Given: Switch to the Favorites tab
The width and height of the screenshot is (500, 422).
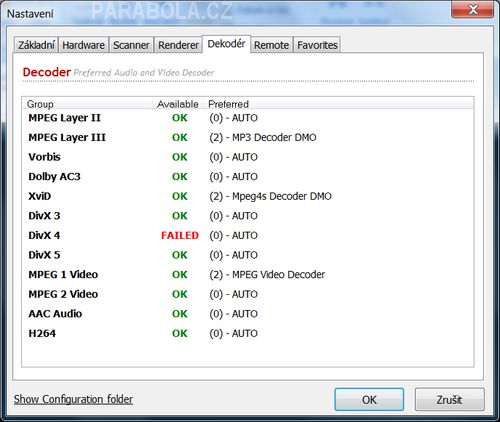Looking at the screenshot, I should 317,45.
